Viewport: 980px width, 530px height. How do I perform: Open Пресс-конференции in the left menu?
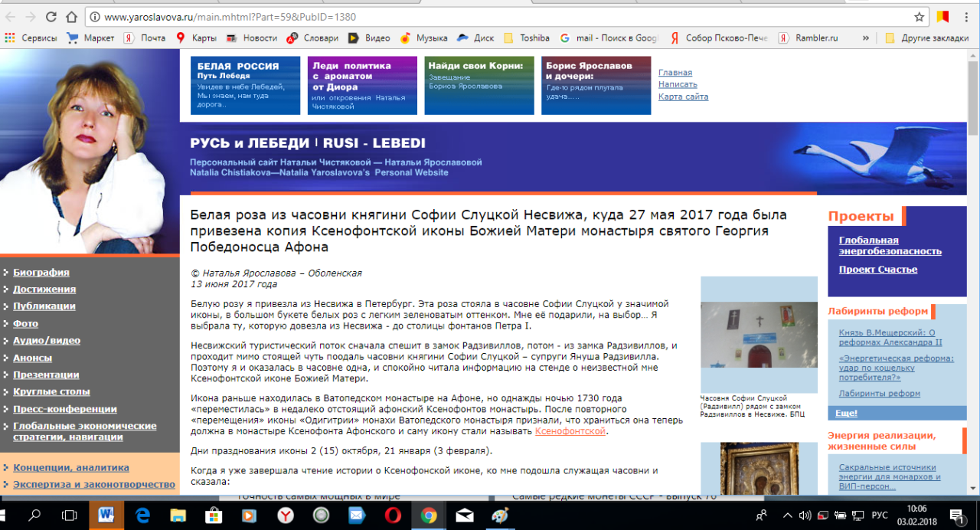tap(65, 409)
